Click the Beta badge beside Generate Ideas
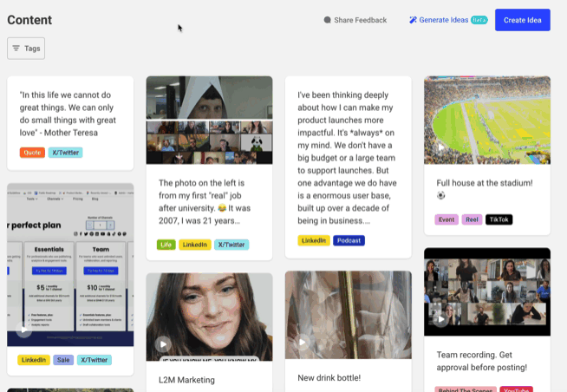This screenshot has height=392, width=567. [479, 20]
